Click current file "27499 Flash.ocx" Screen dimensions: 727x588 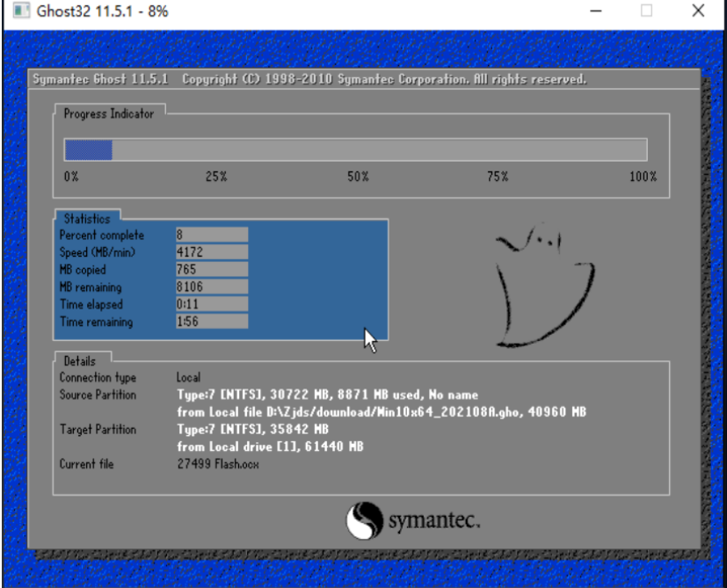(218, 464)
